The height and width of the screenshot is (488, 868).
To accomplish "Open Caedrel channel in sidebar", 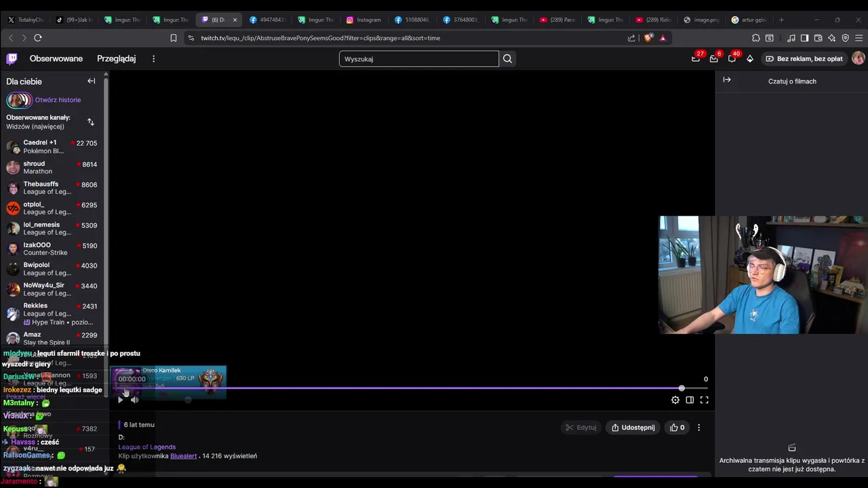I will (x=52, y=147).
